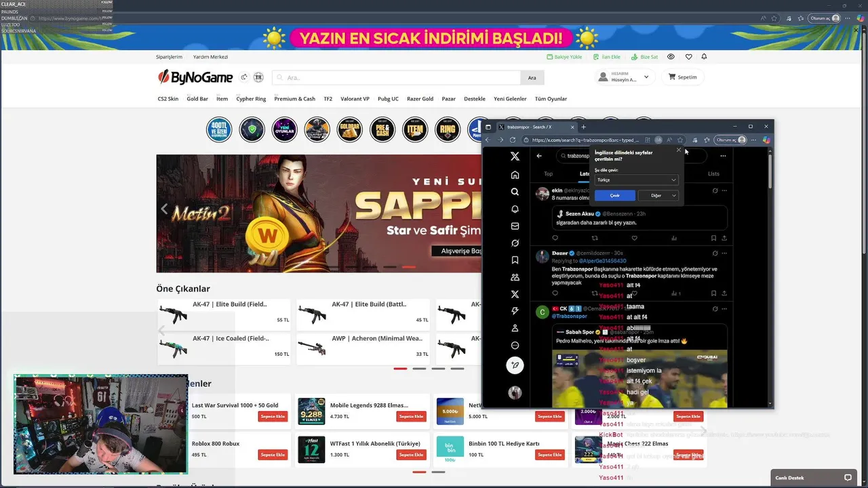Image resolution: width=868 pixels, height=488 pixels.
Task: Switch language via TR icon
Action: pos(258,77)
